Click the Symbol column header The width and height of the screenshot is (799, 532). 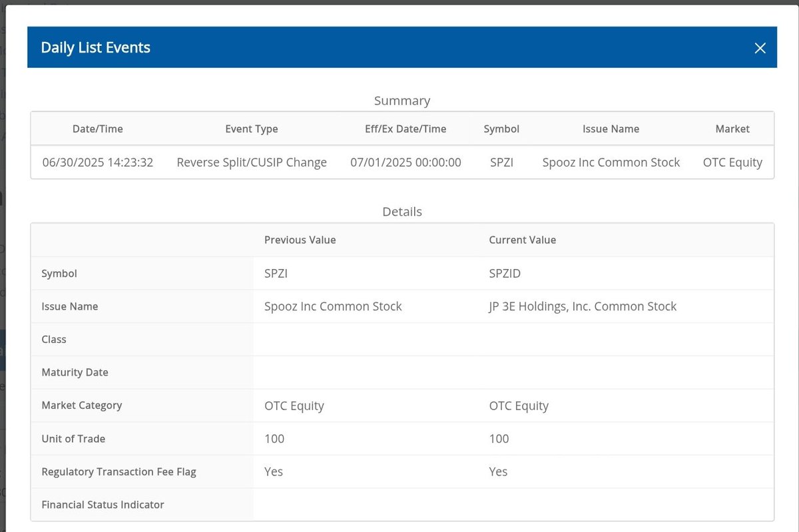coord(501,129)
